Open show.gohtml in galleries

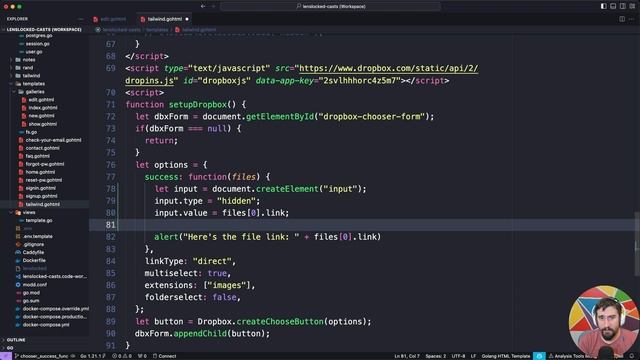pos(42,124)
